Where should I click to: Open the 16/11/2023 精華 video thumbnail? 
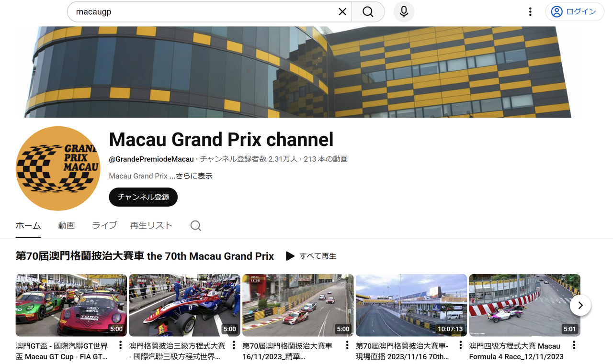(298, 305)
